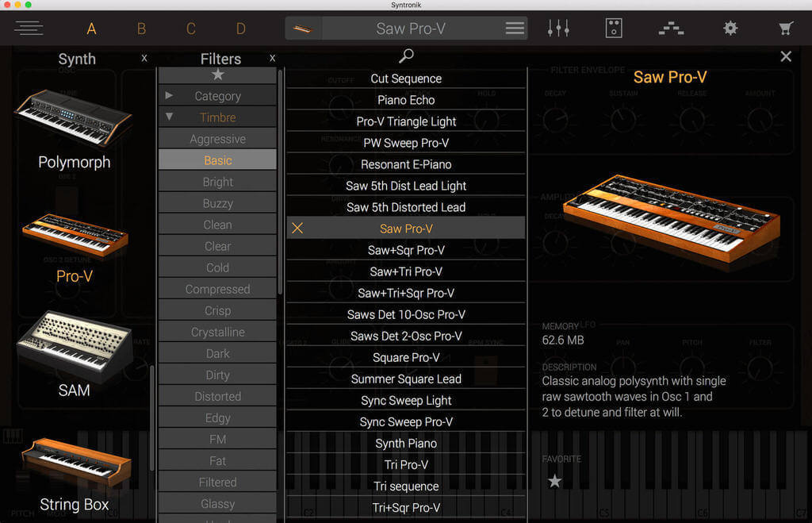Image resolution: width=812 pixels, height=523 pixels.
Task: Toggle the Clean timbre filter
Action: pyautogui.click(x=217, y=225)
